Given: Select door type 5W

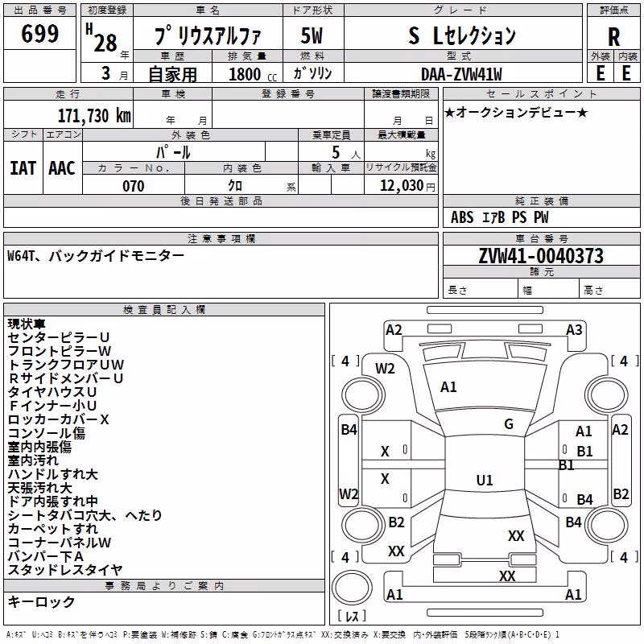Looking at the screenshot, I should pos(312,35).
